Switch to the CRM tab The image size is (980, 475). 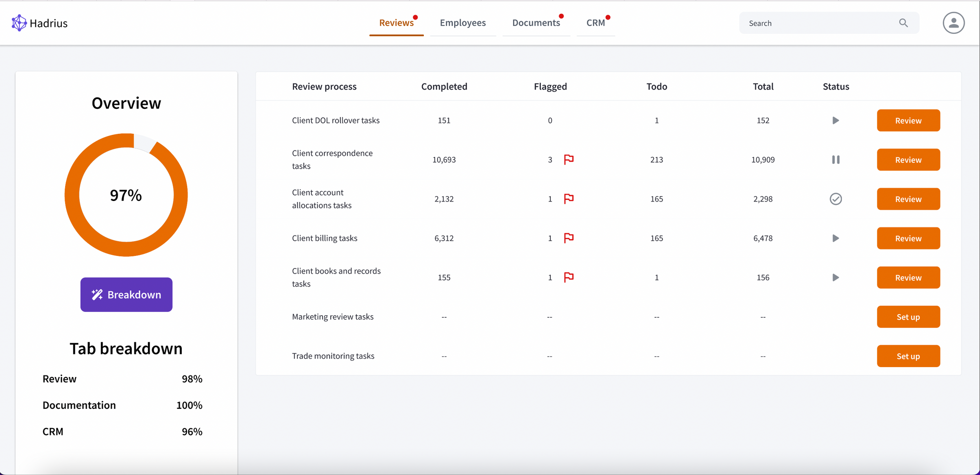[595, 23]
